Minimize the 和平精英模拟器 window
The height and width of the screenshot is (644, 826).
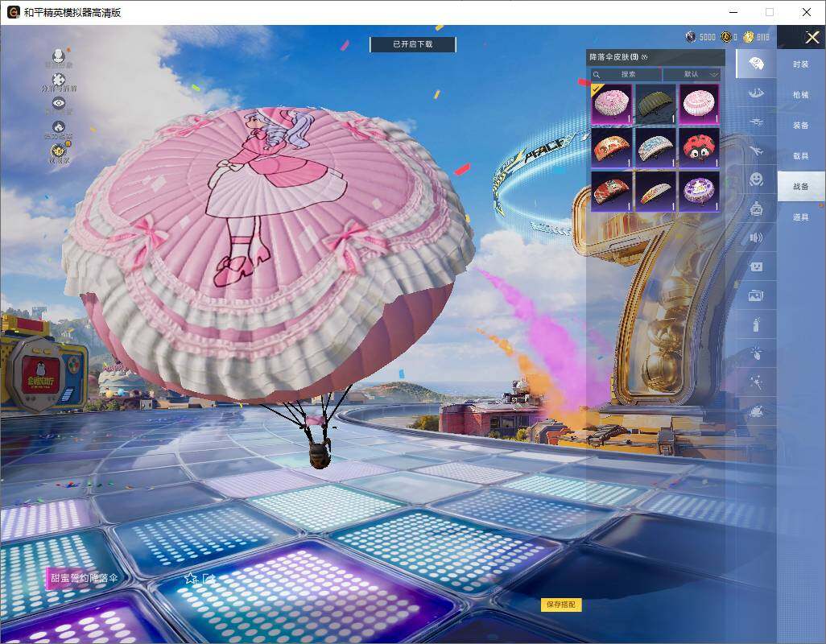coord(733,12)
